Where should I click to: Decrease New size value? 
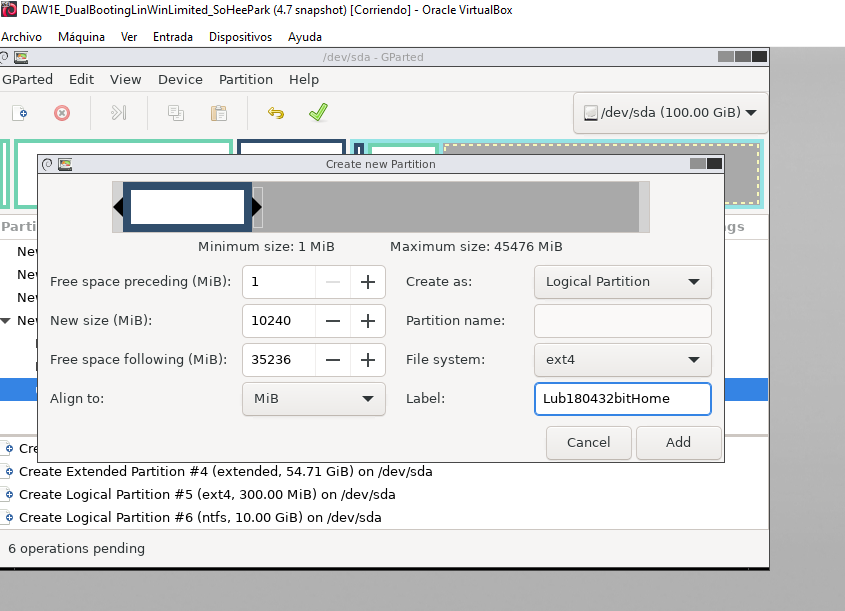(x=333, y=321)
